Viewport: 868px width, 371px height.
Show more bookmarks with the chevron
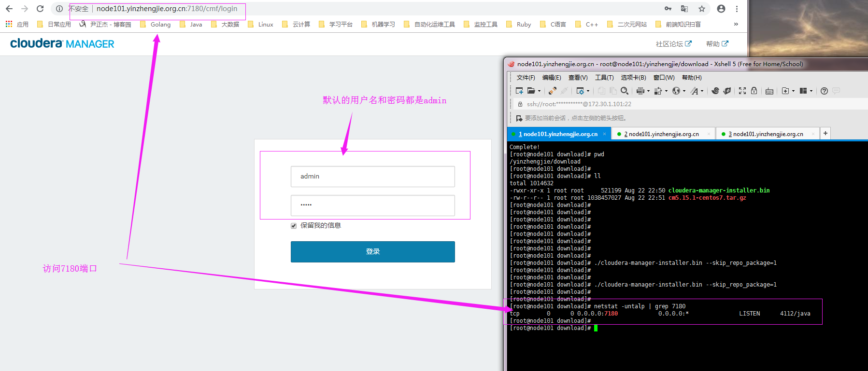coord(736,24)
